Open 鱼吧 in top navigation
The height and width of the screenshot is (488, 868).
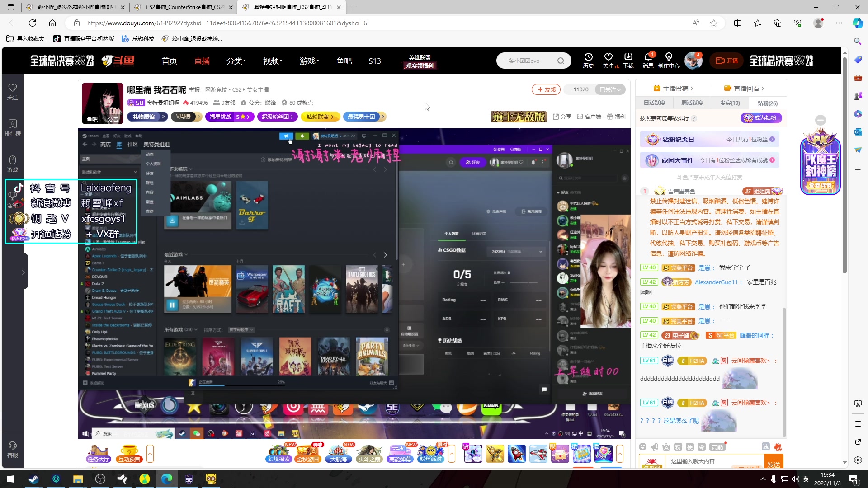tap(344, 61)
